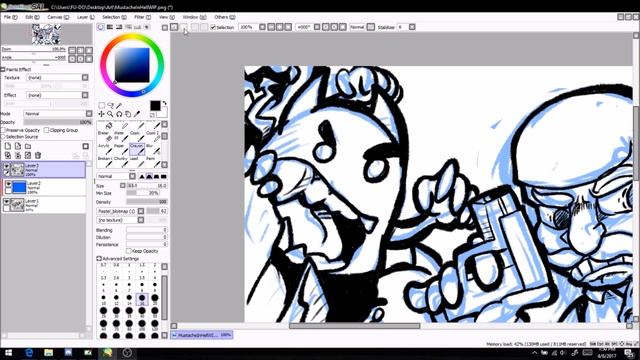The image size is (640, 360).
Task: Enable Keep Opacity checkbox
Action: click(x=129, y=251)
